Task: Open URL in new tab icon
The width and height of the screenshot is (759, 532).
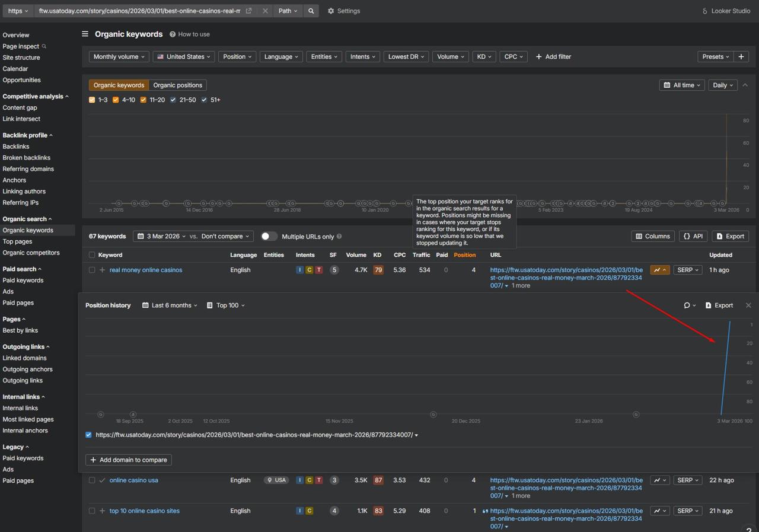Action: [x=249, y=11]
